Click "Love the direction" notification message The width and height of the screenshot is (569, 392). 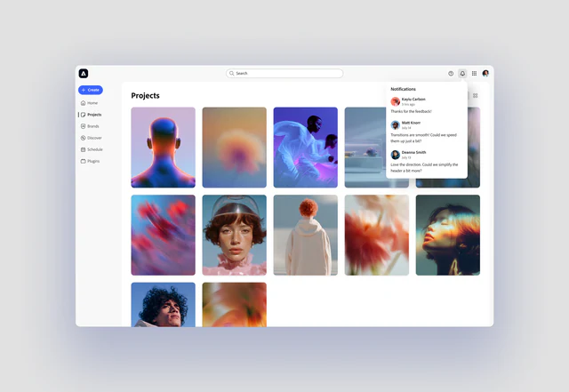pos(424,168)
